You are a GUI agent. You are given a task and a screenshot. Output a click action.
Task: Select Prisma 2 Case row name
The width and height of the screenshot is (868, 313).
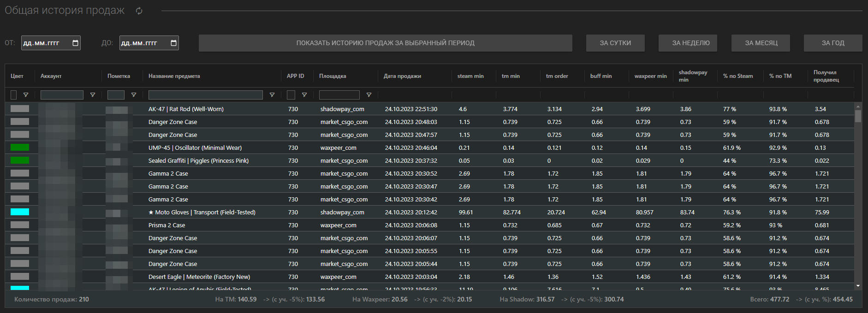[166, 225]
